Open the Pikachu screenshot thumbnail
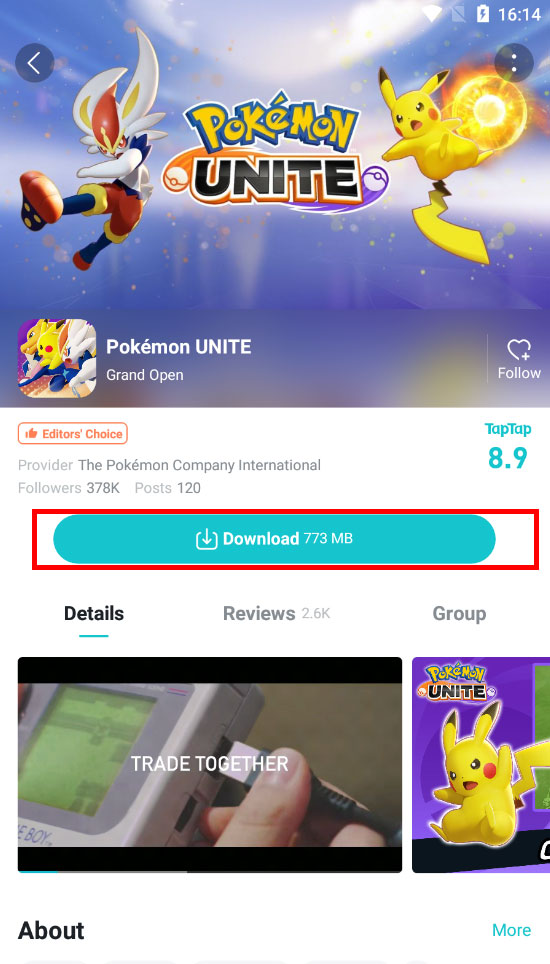This screenshot has height=964, width=550. pos(481,765)
